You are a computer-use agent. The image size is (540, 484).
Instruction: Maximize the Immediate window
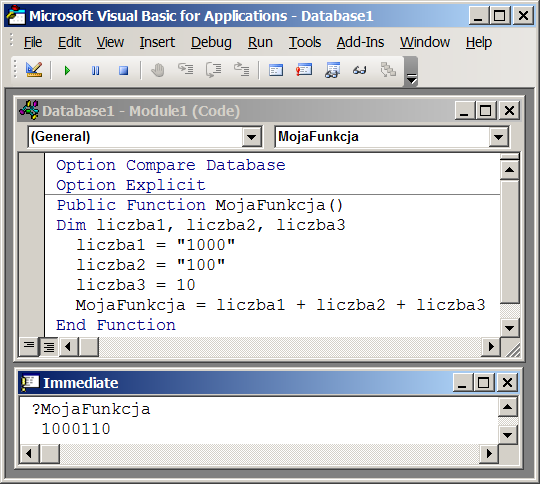[483, 383]
